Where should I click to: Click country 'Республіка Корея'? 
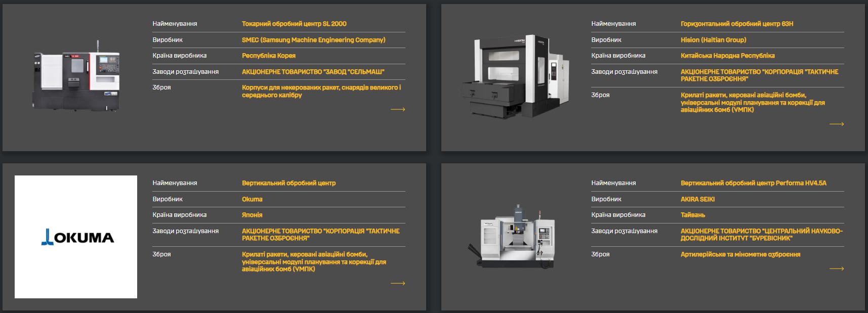coord(268,56)
